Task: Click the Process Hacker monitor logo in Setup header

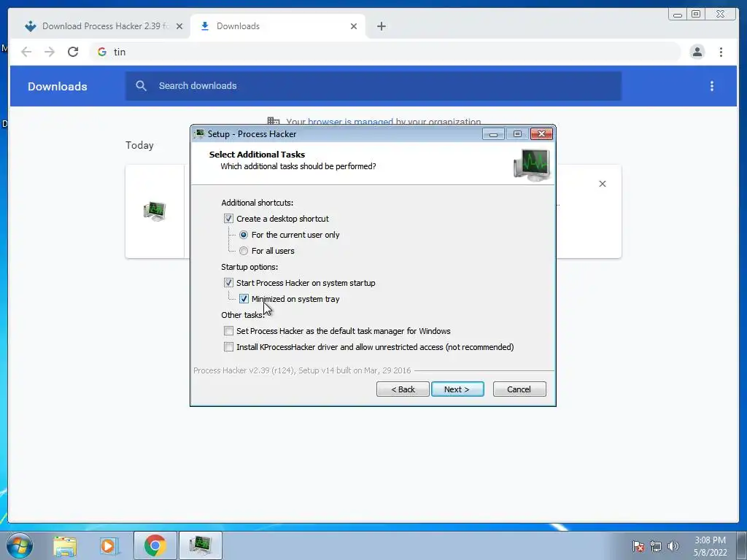Action: (532, 165)
